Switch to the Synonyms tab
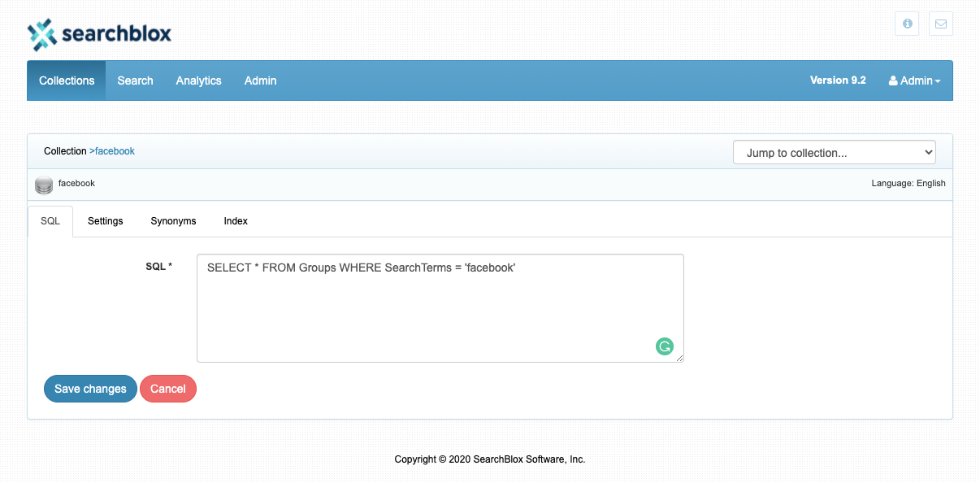Screen dimensions: 980x483 tap(173, 221)
